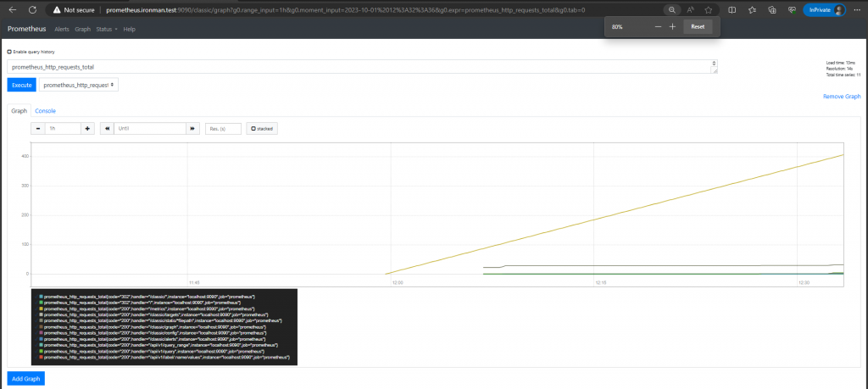Toggle legend series handler="/api/v1/query_range"
Screen dimensions: 868x389
pyautogui.click(x=156, y=345)
